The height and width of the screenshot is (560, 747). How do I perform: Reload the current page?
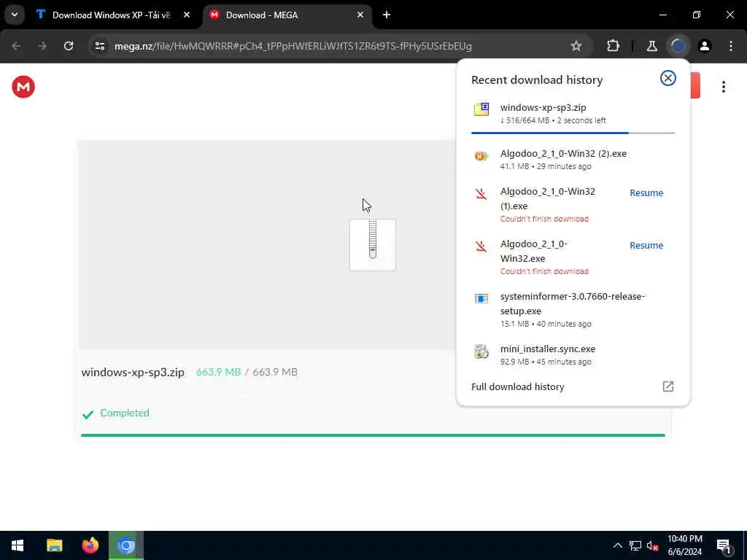(69, 46)
